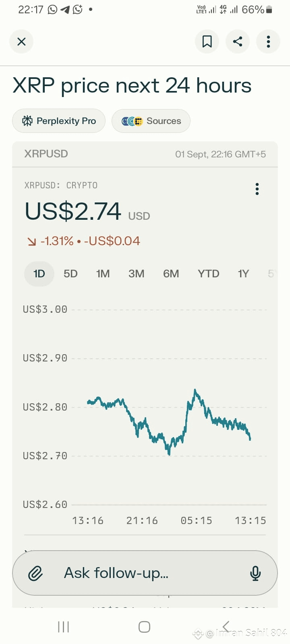Viewport: 290px width, 644px height.
Task: Open the top-right three-dot overflow menu
Action: [x=268, y=41]
